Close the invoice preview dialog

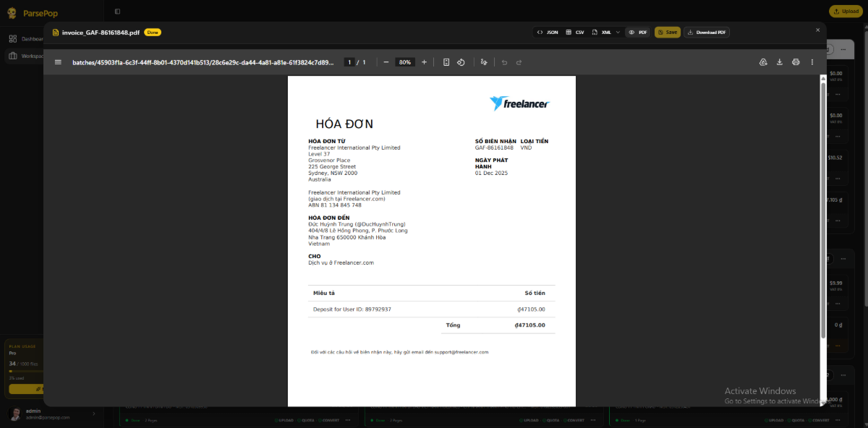click(x=818, y=30)
